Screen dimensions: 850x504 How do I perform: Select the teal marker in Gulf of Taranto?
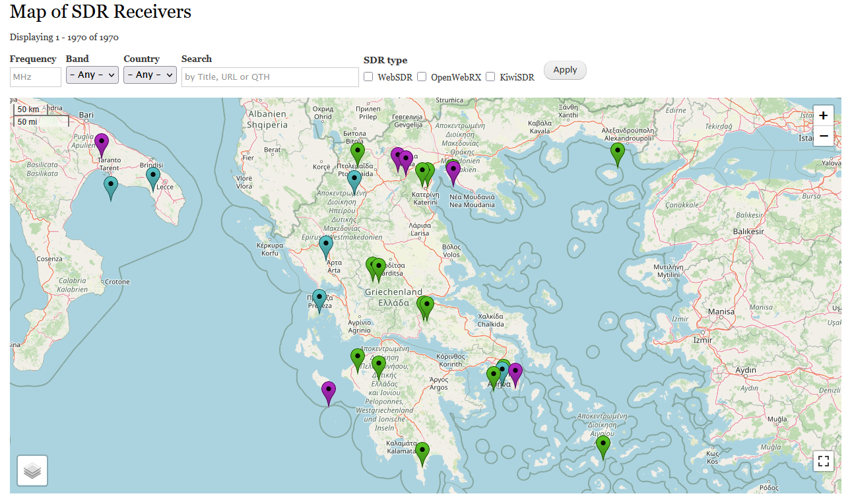[x=111, y=187]
